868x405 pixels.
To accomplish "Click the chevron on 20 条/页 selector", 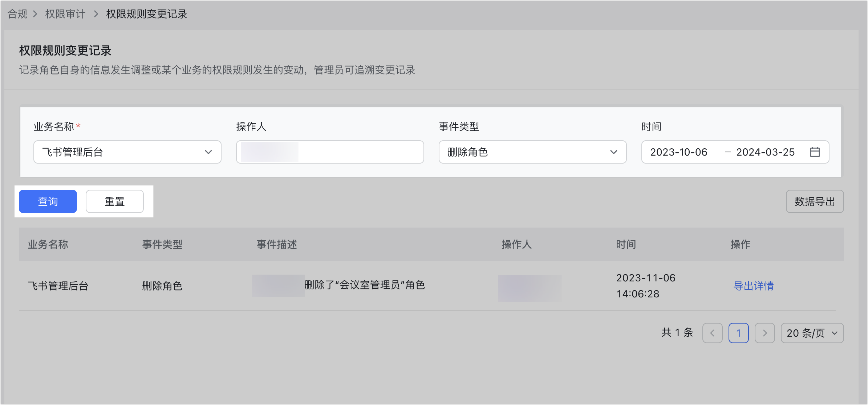I will coord(835,333).
